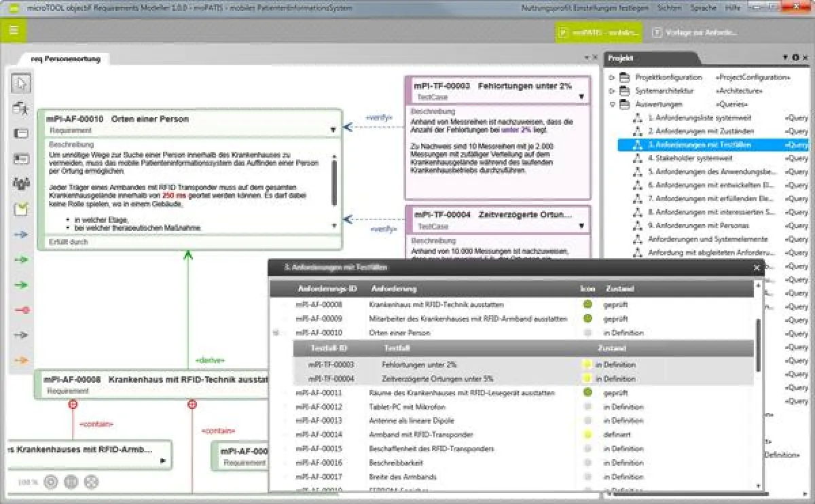Collapse the Auswertungen tree node
Image resolution: width=815 pixels, height=504 pixels.
pos(612,105)
